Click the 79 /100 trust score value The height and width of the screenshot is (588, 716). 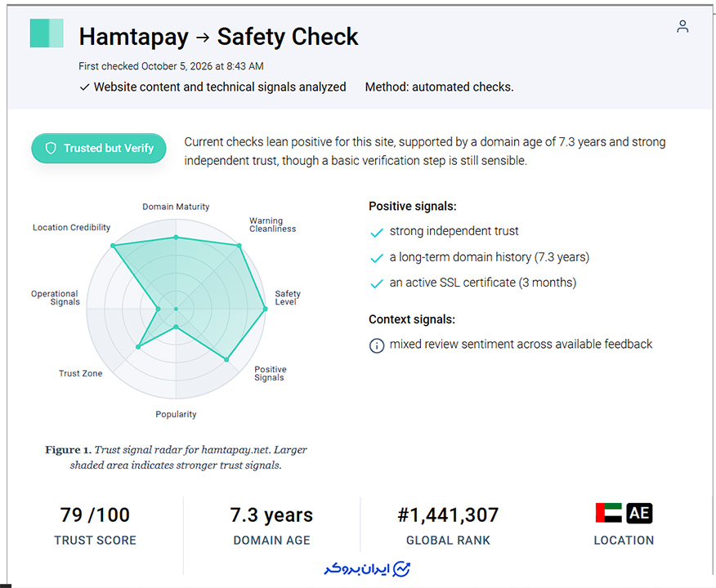pos(95,515)
